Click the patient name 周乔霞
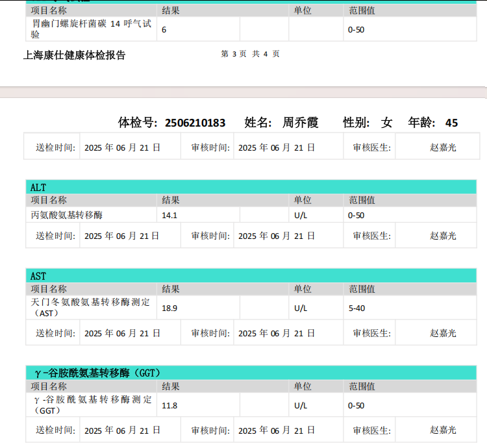The image size is (487, 448). 301,123
